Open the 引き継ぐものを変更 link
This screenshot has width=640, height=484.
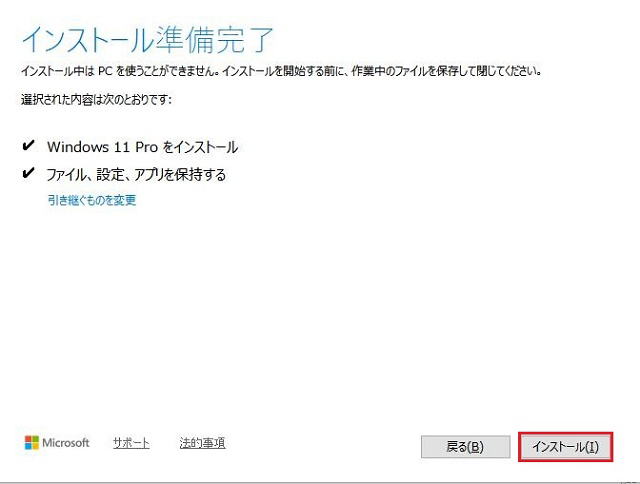91,200
